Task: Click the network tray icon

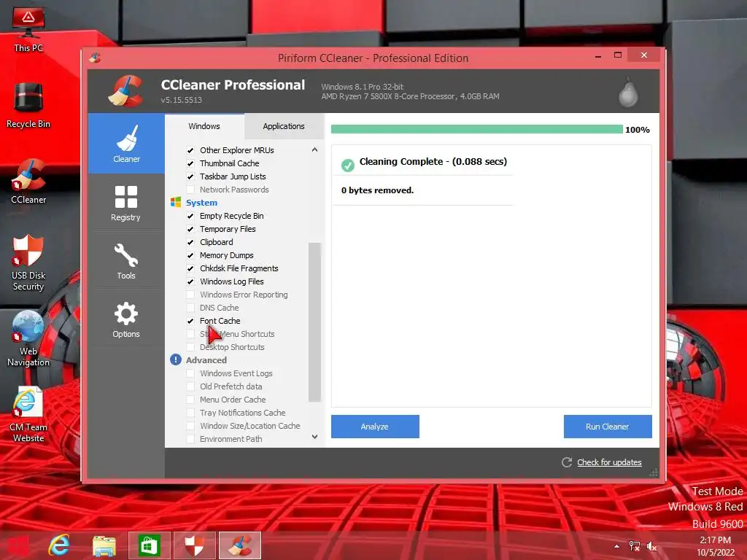Action: click(x=635, y=546)
